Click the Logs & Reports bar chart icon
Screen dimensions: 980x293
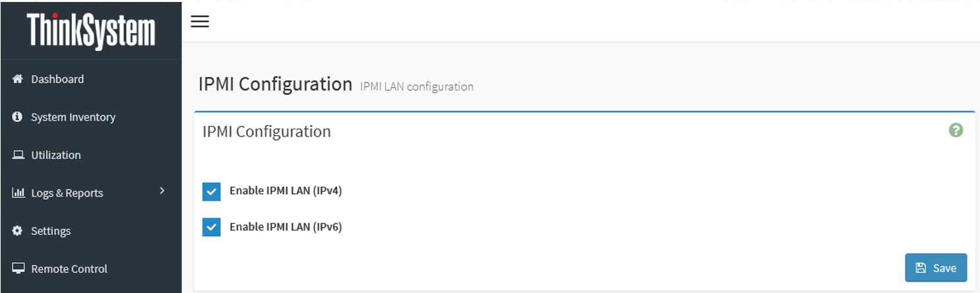18,193
